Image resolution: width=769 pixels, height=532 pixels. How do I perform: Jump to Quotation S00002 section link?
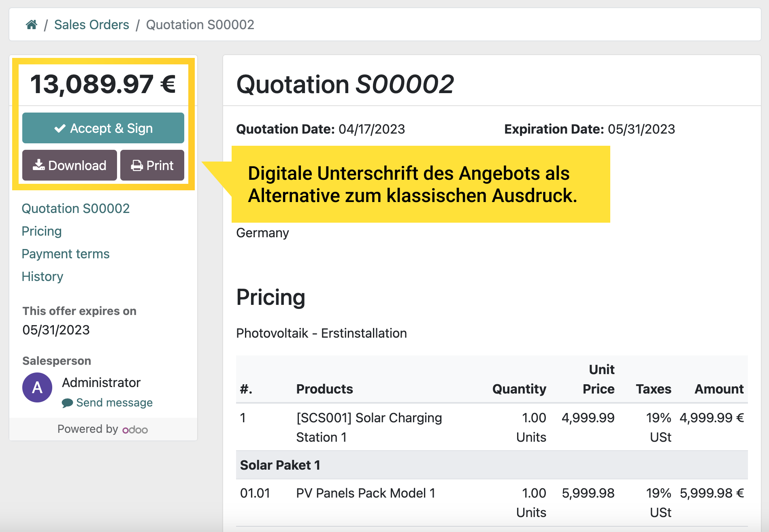(76, 209)
